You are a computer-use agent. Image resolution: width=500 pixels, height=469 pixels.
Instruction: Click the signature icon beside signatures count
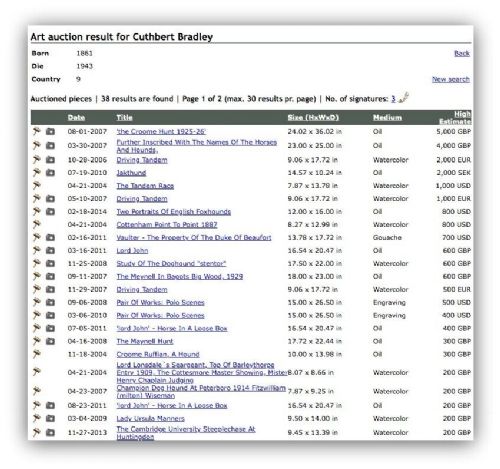[x=404, y=98]
